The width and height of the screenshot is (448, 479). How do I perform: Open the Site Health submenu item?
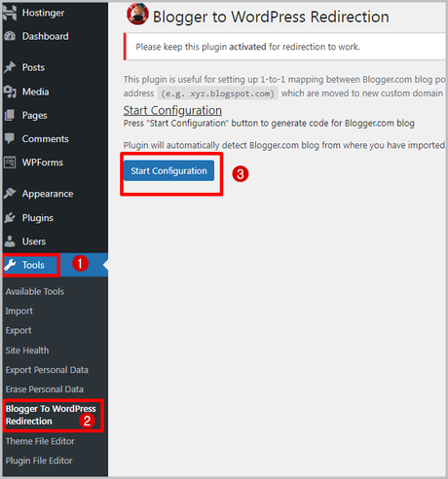tap(27, 350)
